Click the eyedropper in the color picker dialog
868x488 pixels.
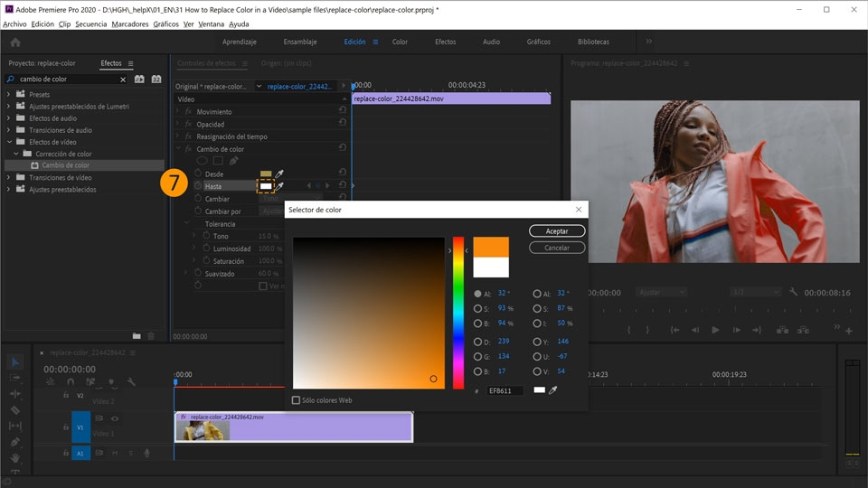(552, 390)
